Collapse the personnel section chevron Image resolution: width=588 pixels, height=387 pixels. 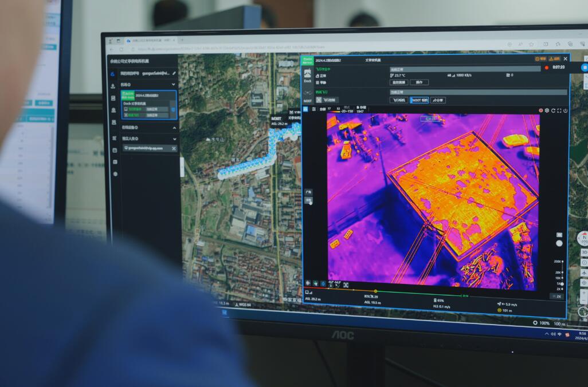[x=174, y=138]
